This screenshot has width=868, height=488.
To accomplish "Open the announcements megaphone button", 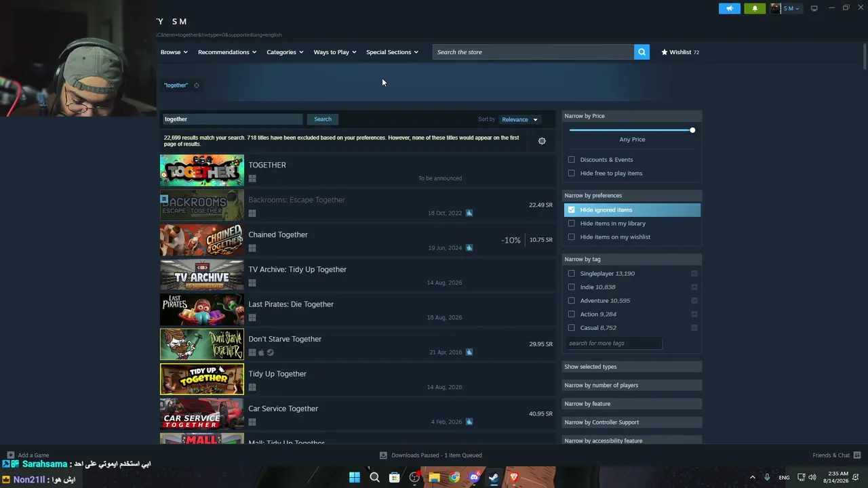I will [730, 8].
